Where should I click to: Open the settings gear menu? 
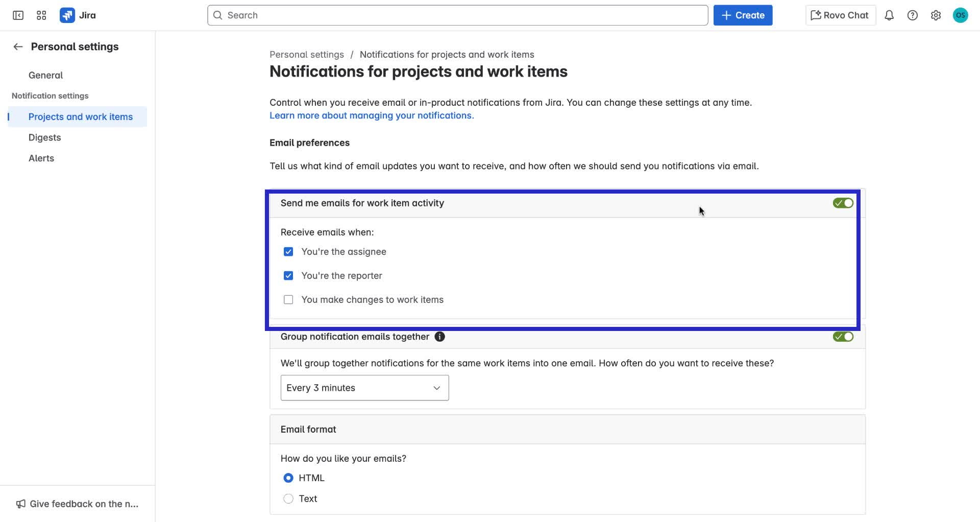pos(936,15)
